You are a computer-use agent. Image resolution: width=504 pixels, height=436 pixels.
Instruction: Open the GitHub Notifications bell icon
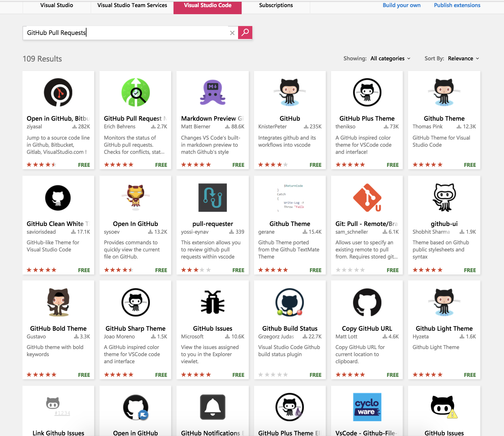(212, 407)
